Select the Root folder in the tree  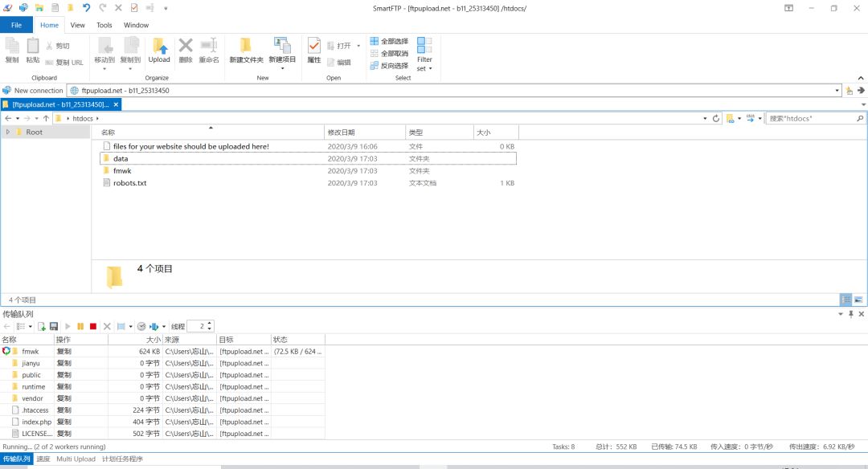point(34,133)
